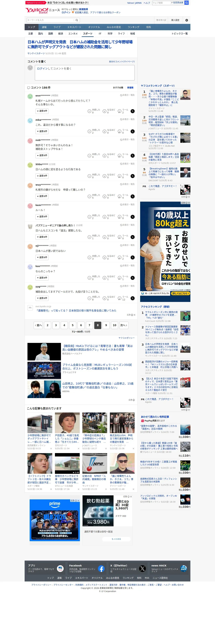215x644 pixels.
Task: Sort comments by 新着順
Action: [x=130, y=88]
